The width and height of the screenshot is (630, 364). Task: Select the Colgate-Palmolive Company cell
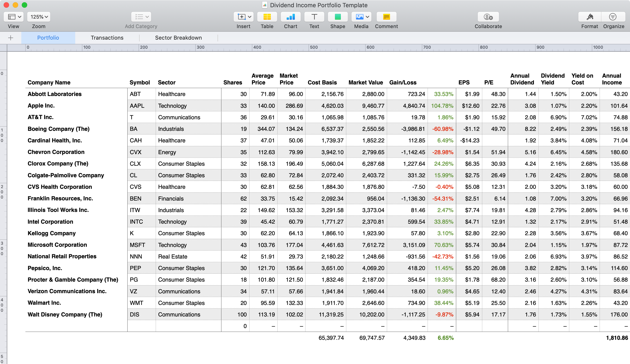76,175
